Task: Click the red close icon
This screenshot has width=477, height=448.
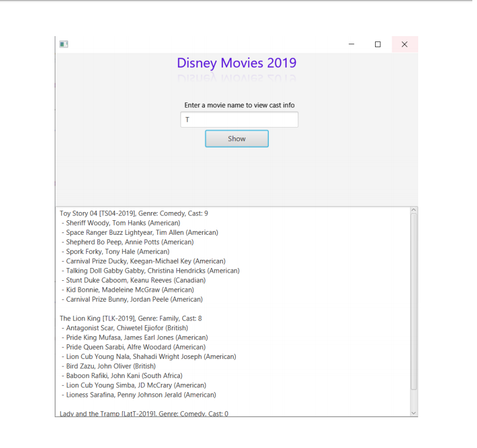Action: tap(404, 44)
